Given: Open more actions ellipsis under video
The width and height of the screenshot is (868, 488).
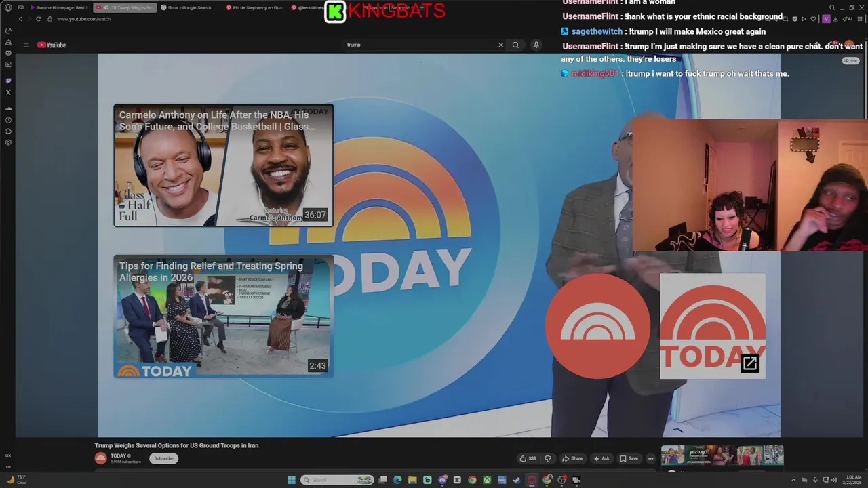Looking at the screenshot, I should point(650,458).
